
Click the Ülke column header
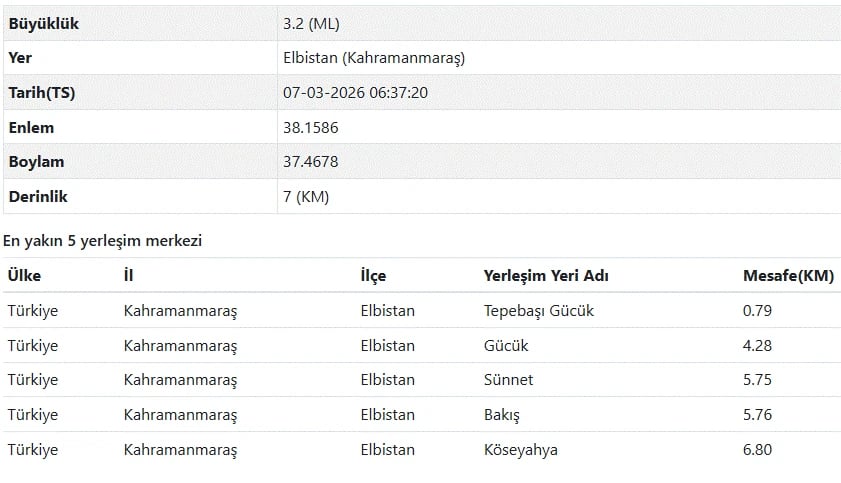tap(24, 276)
